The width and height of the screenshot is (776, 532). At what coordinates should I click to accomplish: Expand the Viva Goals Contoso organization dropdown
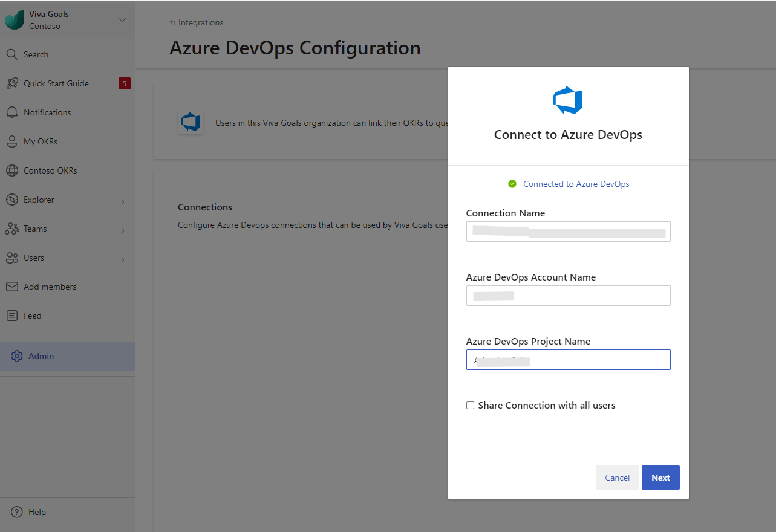click(122, 20)
